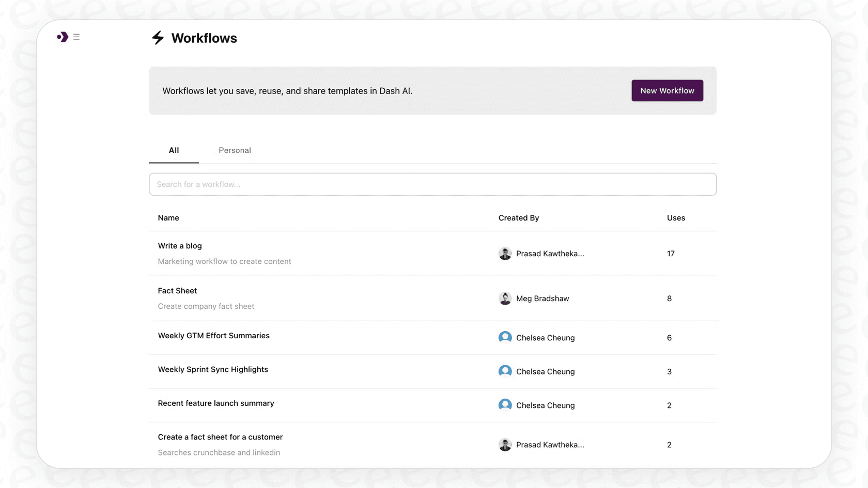Select the Recent feature launch summary workflow
This screenshot has width=868, height=488.
216,403
